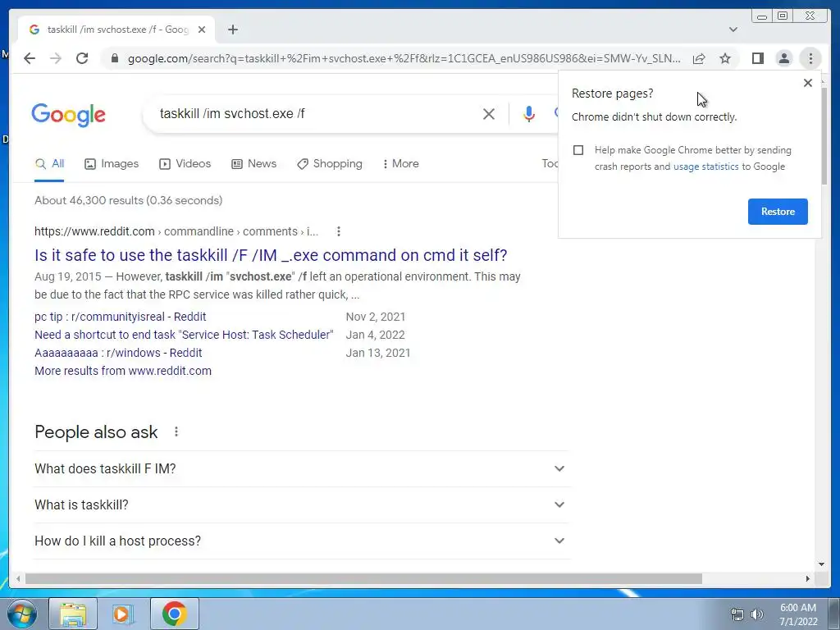Image resolution: width=840 pixels, height=630 pixels.
Task: Expand 'What does taskkill F IM?' question
Action: [x=300, y=468]
